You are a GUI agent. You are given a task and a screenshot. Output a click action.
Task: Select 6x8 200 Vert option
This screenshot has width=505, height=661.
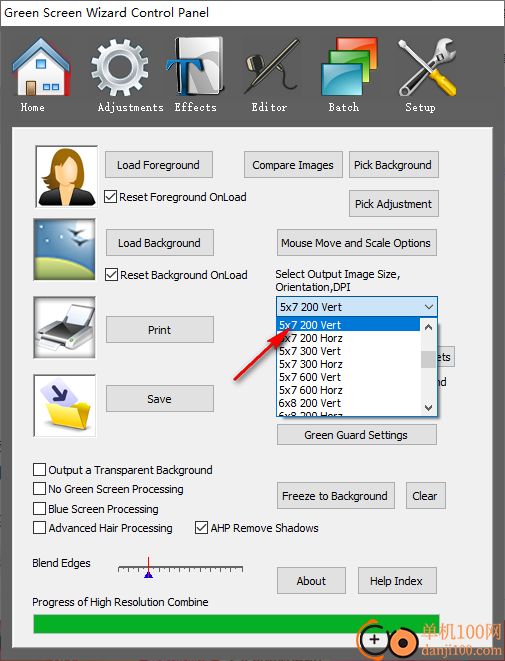pyautogui.click(x=349, y=403)
